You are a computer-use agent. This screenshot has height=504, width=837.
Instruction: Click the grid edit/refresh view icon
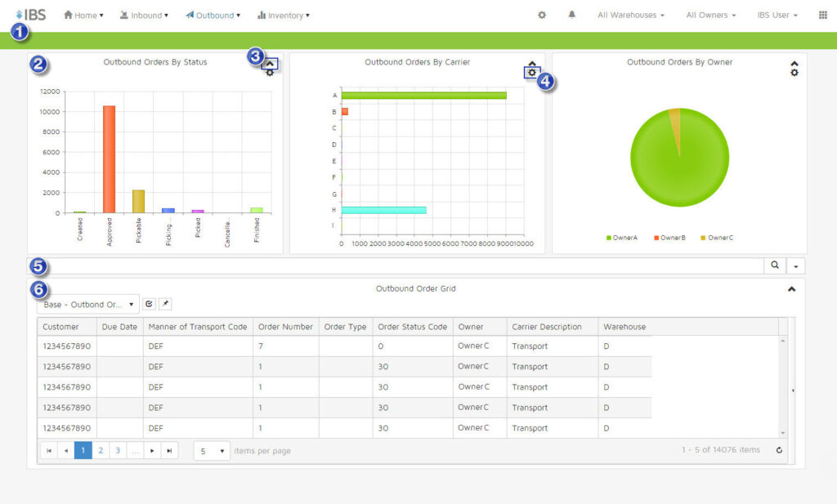pyautogui.click(x=149, y=304)
